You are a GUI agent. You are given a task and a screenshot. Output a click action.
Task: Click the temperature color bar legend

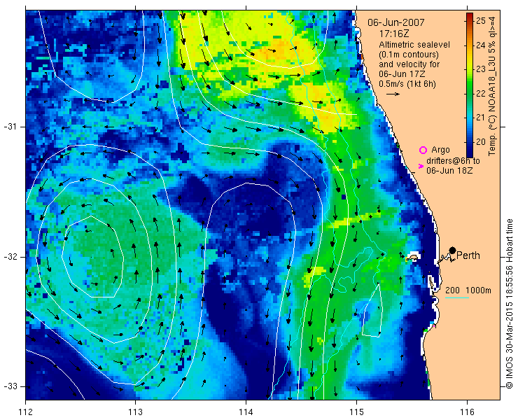coord(470,85)
